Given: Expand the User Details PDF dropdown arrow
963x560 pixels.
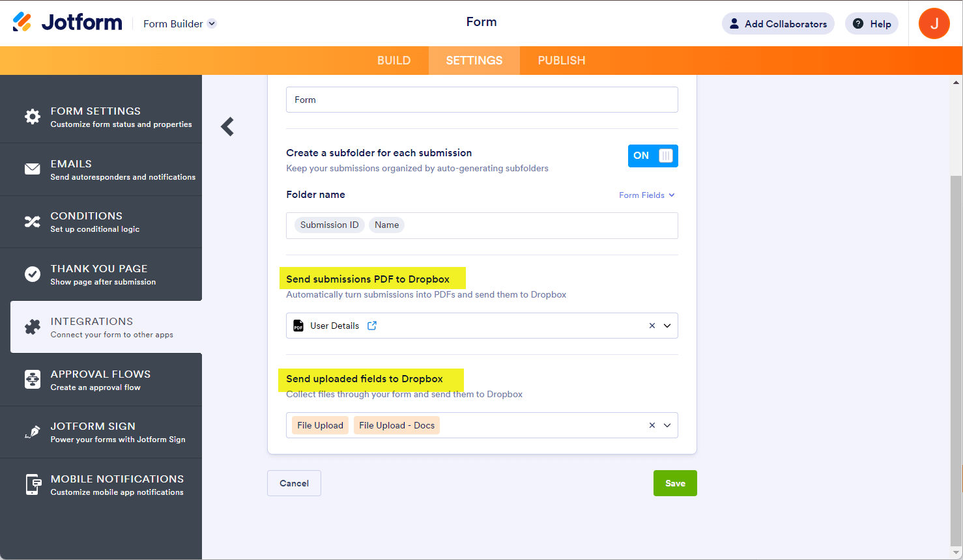Looking at the screenshot, I should click(667, 326).
